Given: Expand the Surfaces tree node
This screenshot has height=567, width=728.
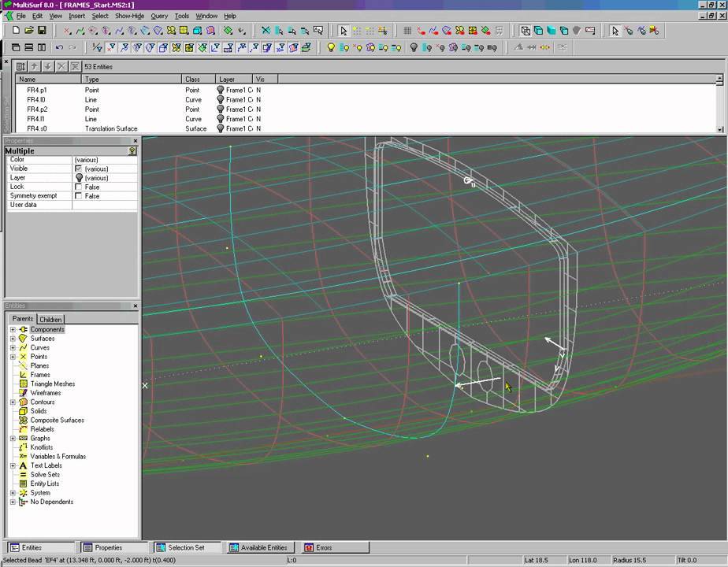Looking at the screenshot, I should pyautogui.click(x=13, y=339).
